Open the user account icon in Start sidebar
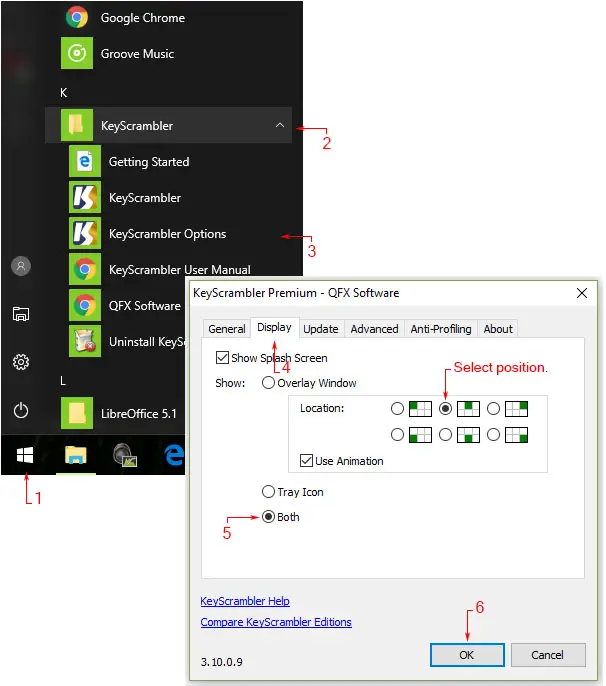 pos(21,266)
